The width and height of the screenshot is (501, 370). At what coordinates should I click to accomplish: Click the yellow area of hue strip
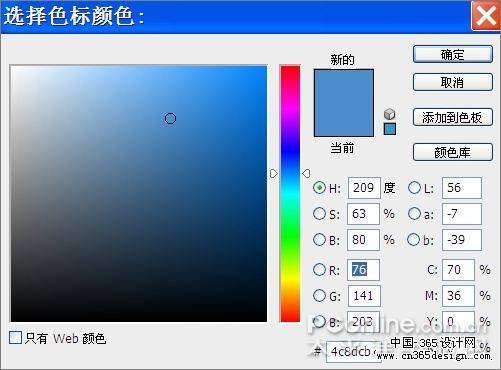(x=290, y=278)
